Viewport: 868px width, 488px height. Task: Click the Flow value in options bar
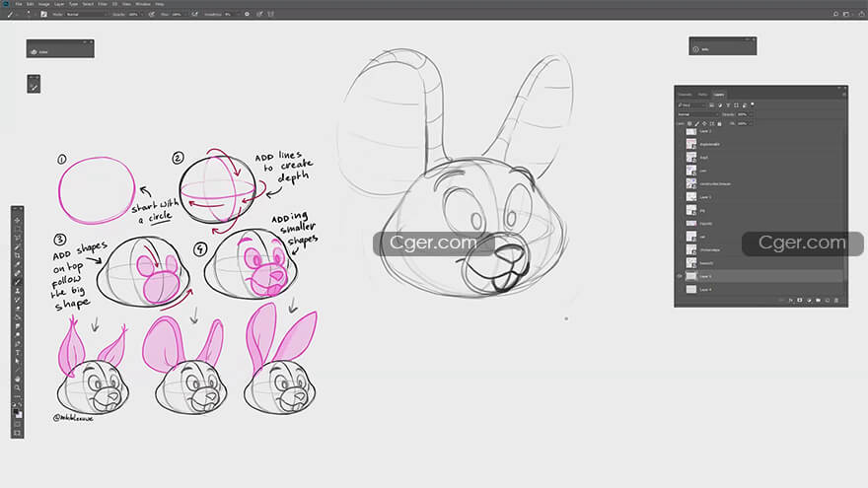[x=178, y=15]
